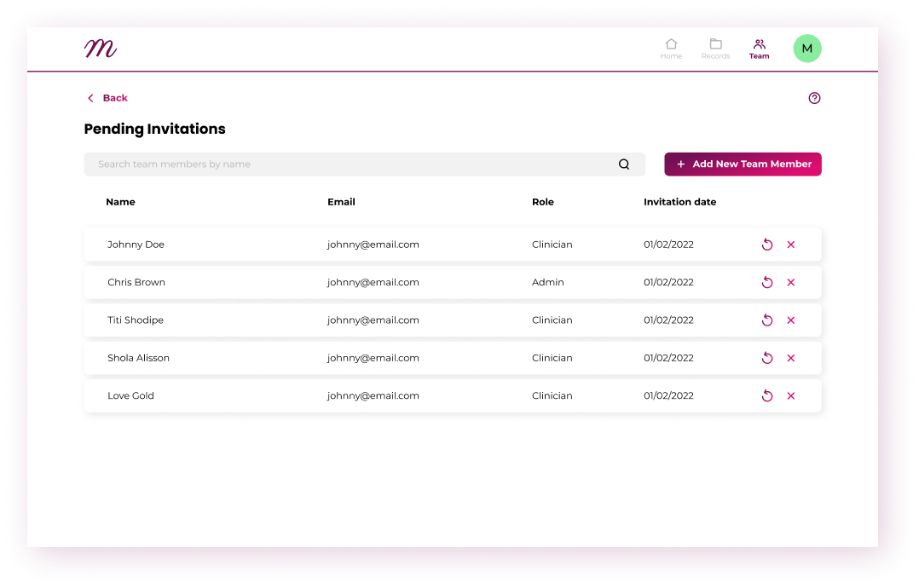This screenshot has width=919, height=588.
Task: Resend invitation for Shola Alisson
Action: (x=766, y=358)
